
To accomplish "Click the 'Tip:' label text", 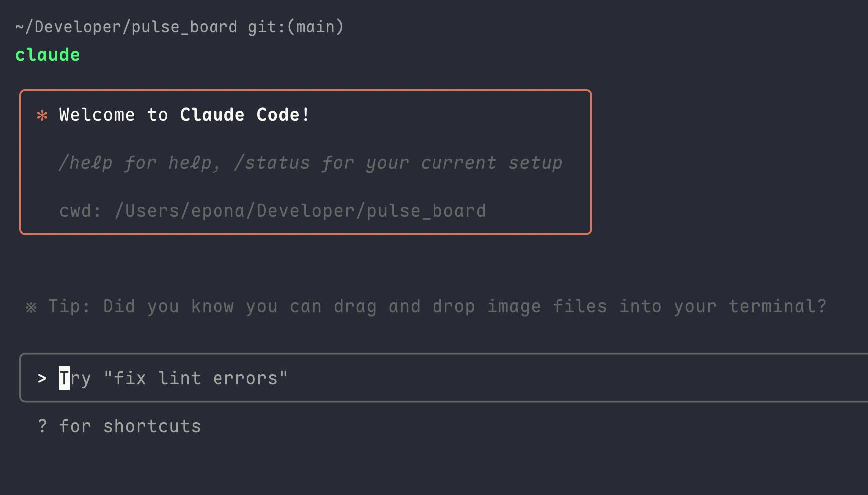I will tap(69, 306).
